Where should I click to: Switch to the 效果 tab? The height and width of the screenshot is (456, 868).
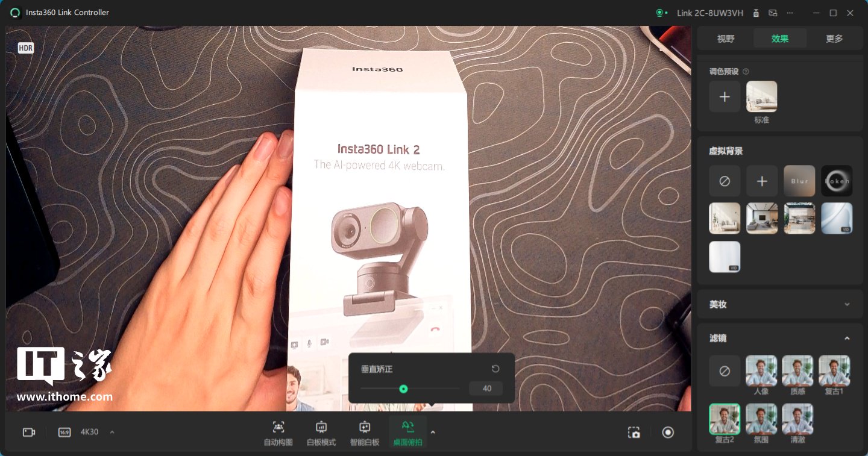pyautogui.click(x=780, y=39)
